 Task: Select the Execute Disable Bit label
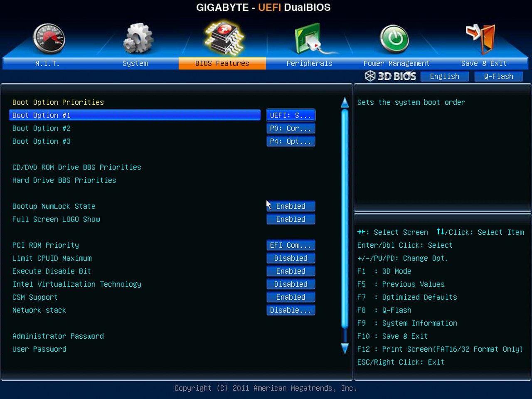[52, 271]
